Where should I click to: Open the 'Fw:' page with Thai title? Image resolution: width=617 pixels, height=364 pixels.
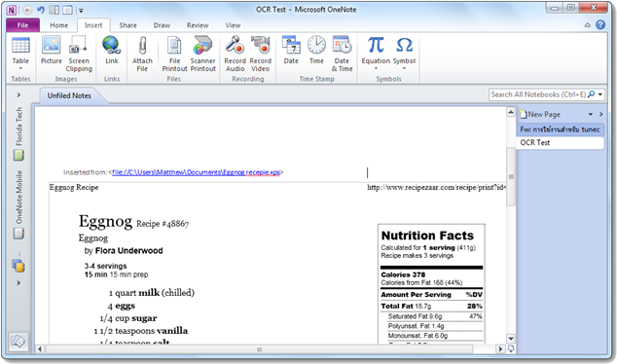560,129
